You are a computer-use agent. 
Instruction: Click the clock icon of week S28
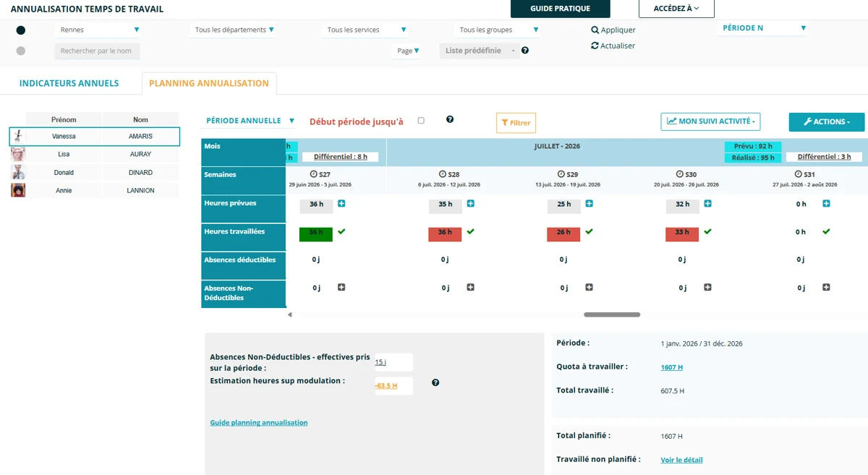tap(443, 174)
